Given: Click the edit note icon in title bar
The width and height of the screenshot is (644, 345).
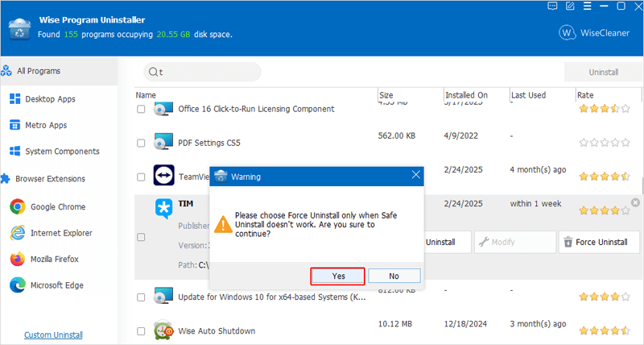Looking at the screenshot, I should pos(570,6).
